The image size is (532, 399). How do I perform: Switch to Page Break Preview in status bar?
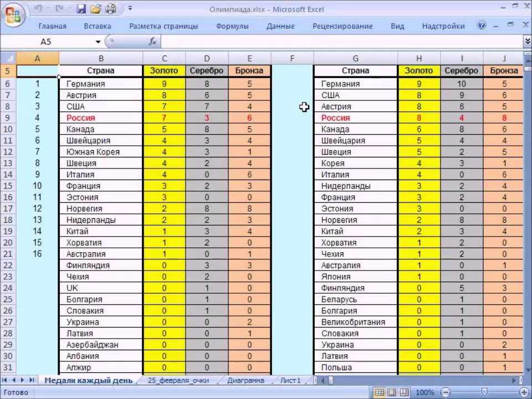[x=405, y=392]
